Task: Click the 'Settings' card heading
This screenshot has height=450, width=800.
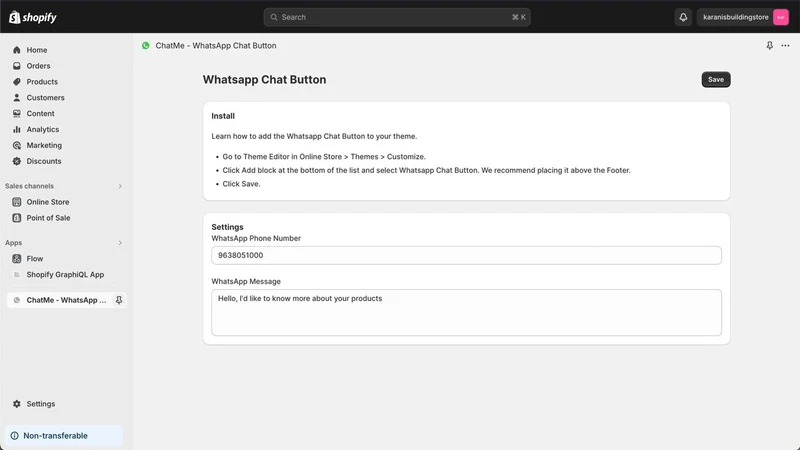Action: coord(227,227)
